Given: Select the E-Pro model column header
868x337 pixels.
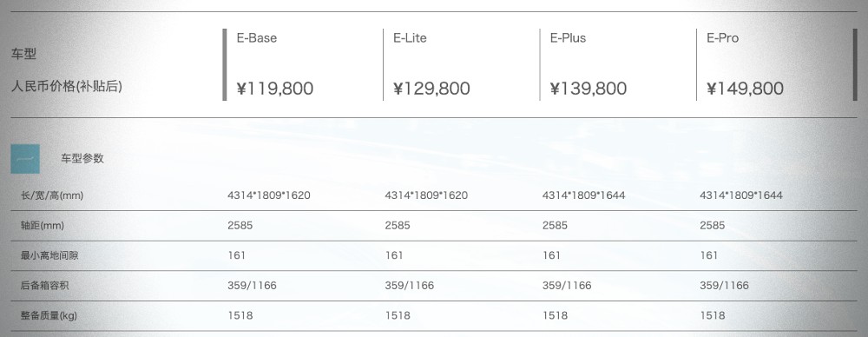Looking at the screenshot, I should point(723,38).
